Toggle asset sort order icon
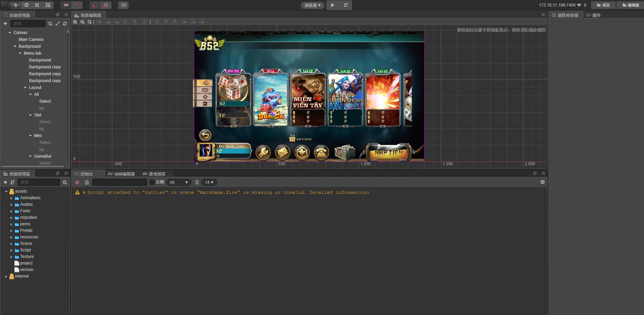This screenshot has height=315, width=644. (13, 182)
